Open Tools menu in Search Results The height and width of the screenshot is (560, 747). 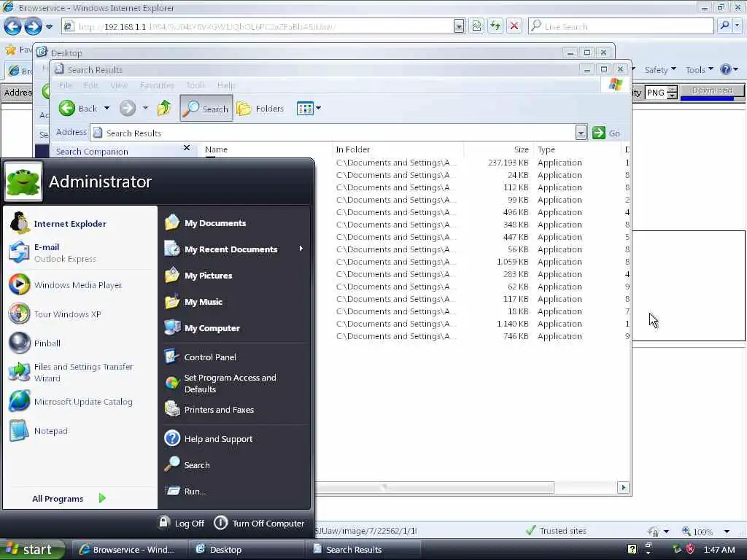point(195,85)
